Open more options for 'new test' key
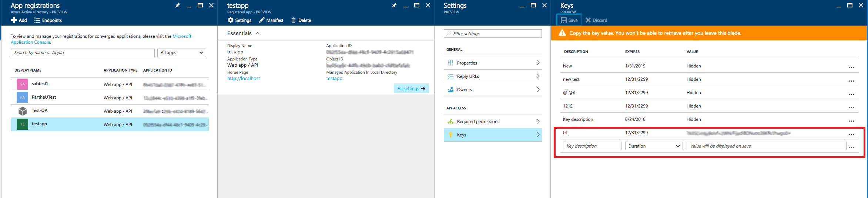 pyautogui.click(x=851, y=81)
